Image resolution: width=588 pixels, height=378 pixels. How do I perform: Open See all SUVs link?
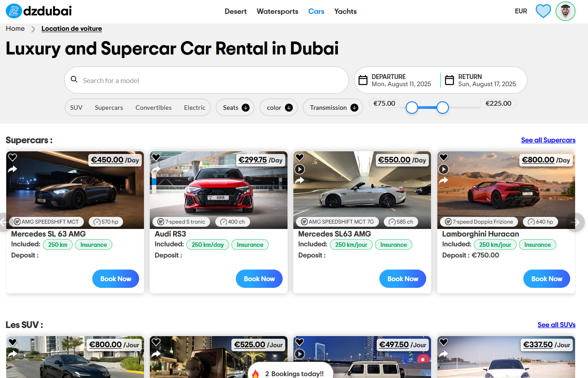coord(556,325)
